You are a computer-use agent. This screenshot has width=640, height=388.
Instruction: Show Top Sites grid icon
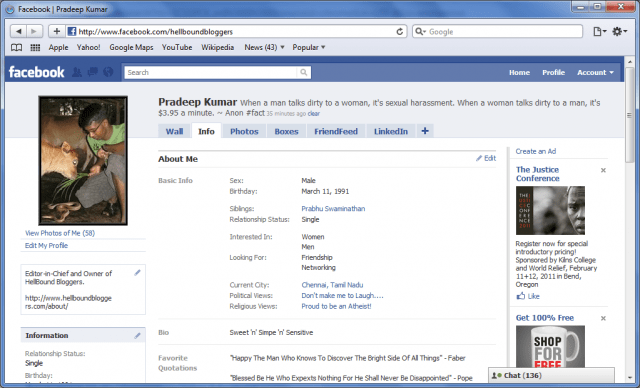tap(36, 47)
